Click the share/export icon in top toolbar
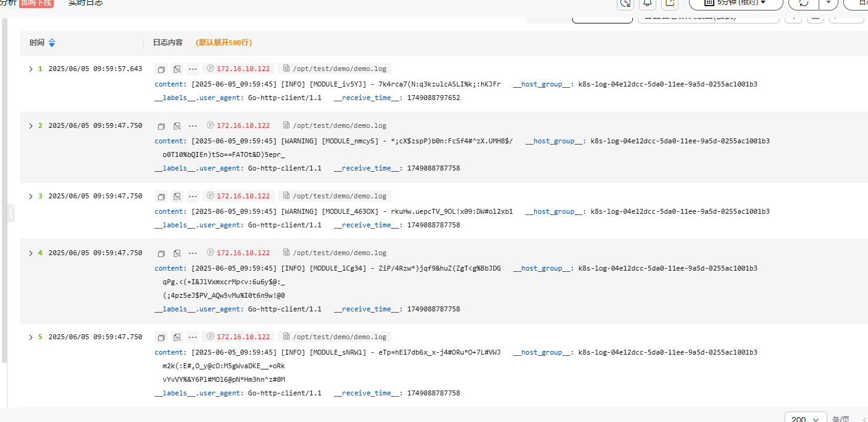 pyautogui.click(x=669, y=3)
